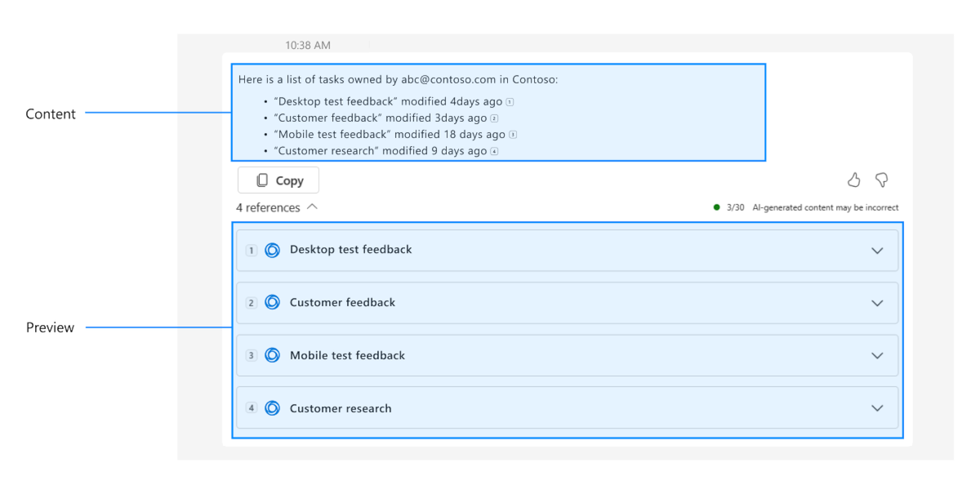Select the Customer research reference title

coord(341,408)
